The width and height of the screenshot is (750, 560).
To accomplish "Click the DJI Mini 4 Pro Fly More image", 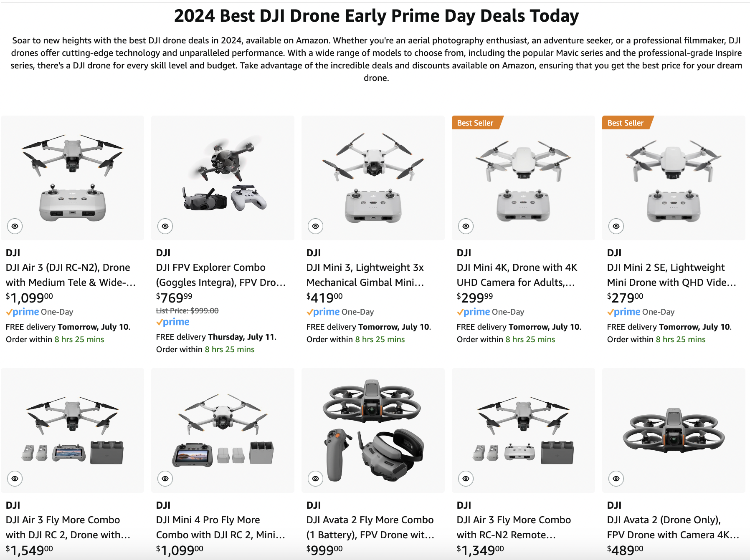I will (223, 430).
